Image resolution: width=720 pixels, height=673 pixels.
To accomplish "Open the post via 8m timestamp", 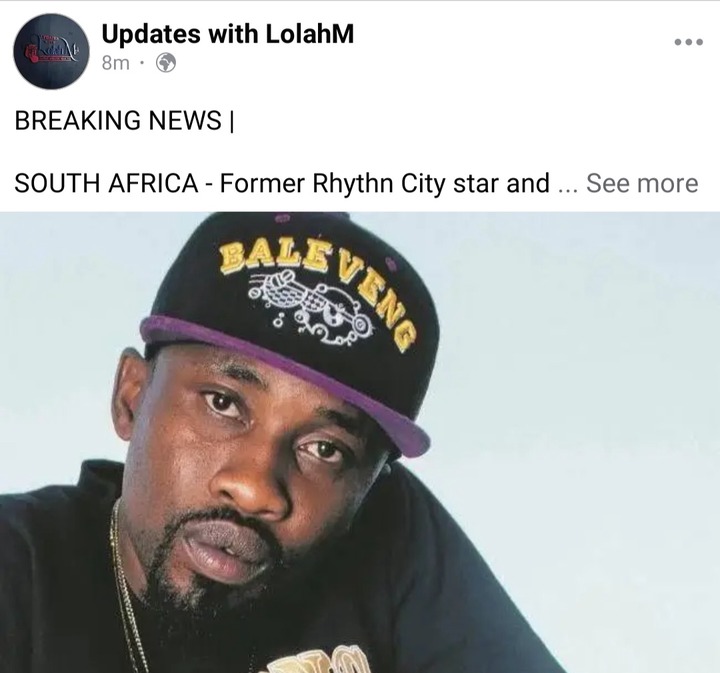I will tap(116, 63).
